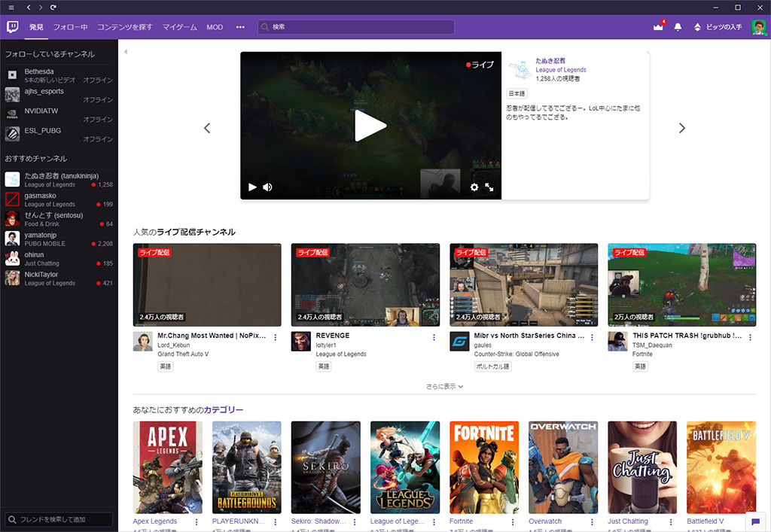Open NVIDIATW followed channel

(59, 114)
